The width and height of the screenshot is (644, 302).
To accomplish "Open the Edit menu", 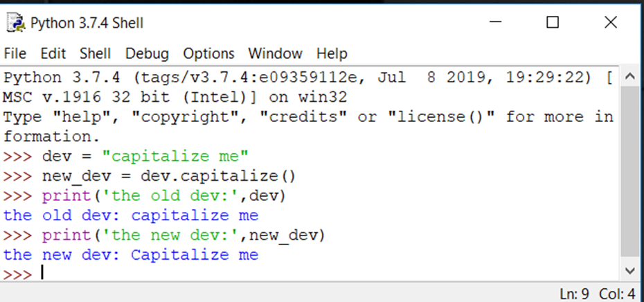I will pyautogui.click(x=53, y=53).
